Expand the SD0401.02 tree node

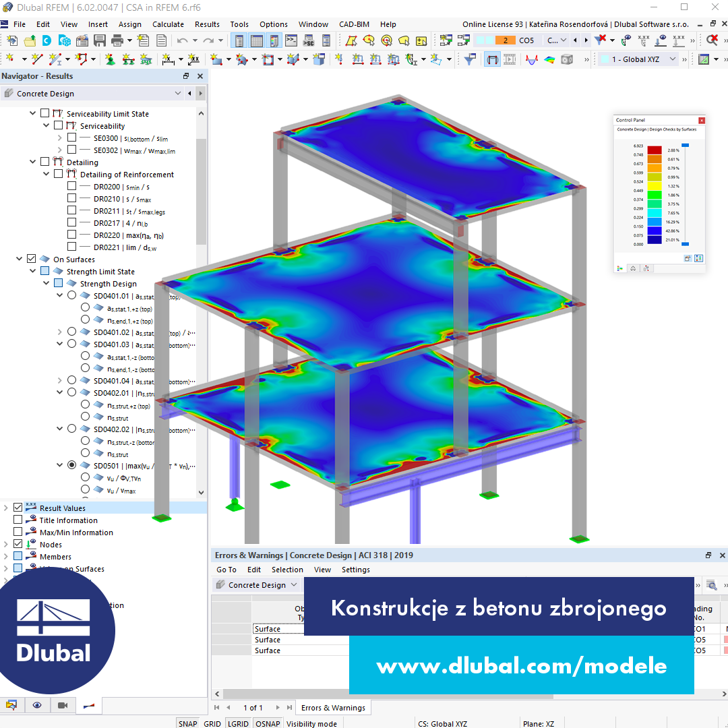point(59,332)
